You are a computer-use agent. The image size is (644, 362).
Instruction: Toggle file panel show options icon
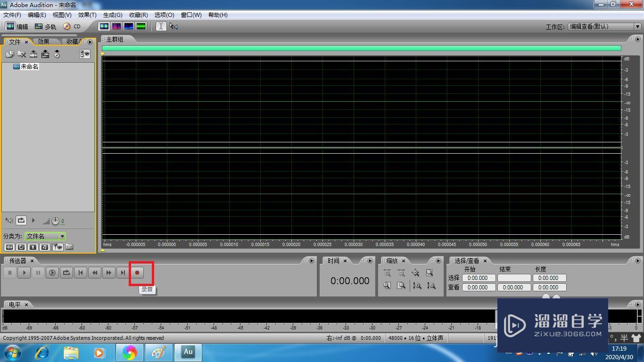85,54
